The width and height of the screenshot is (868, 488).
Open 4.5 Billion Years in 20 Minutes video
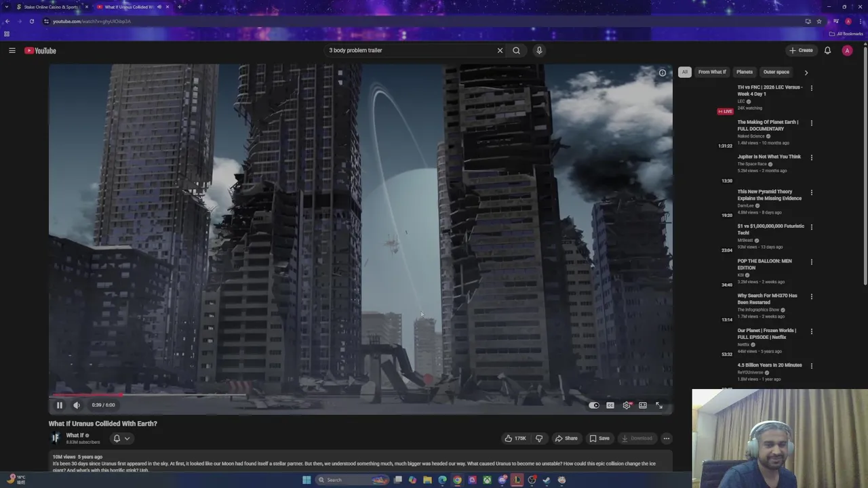(770, 365)
